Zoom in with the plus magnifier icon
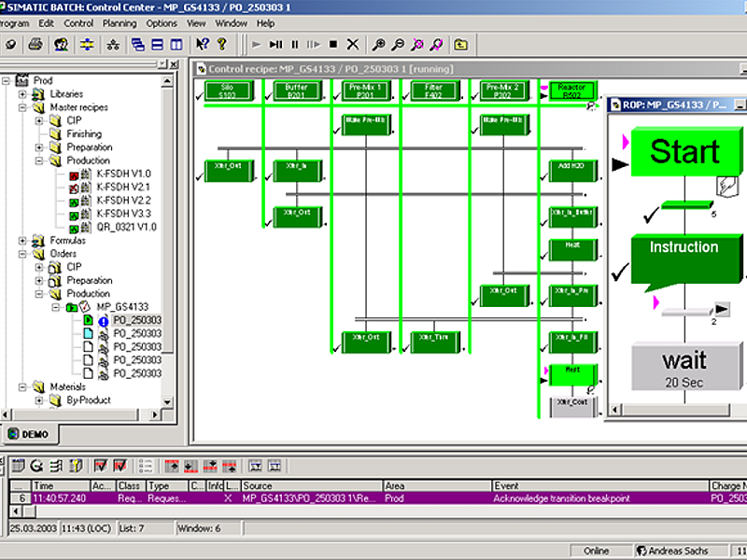The width and height of the screenshot is (747, 560). click(x=378, y=45)
